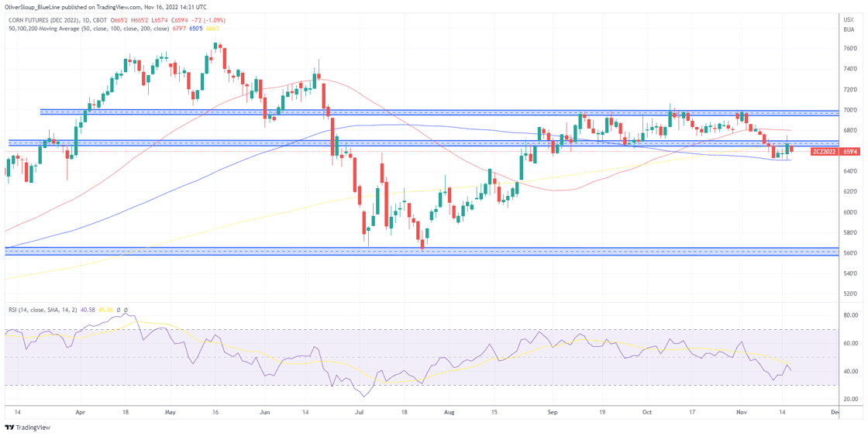The width and height of the screenshot is (868, 436).
Task: Select the blue resistance zone near 700'0
Action: click(x=439, y=112)
